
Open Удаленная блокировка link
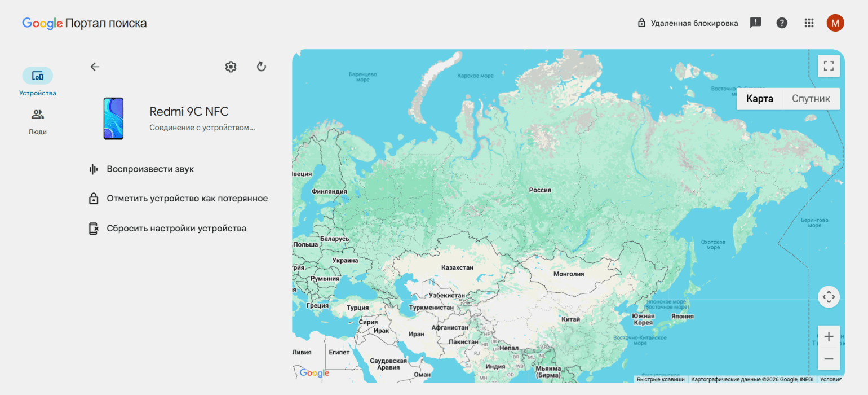[688, 23]
